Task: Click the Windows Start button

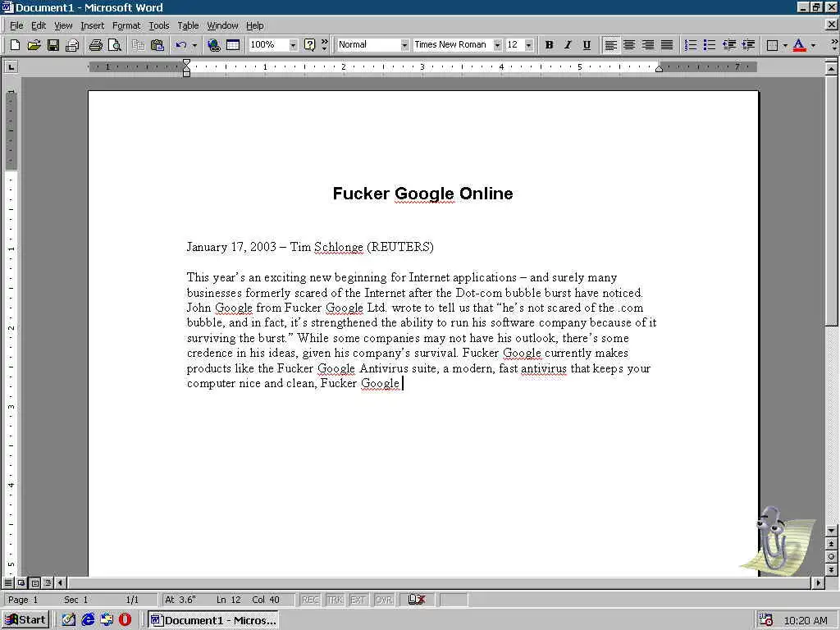Action: click(25, 620)
